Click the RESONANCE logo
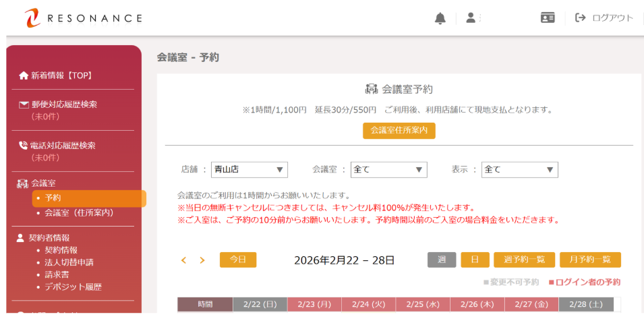The image size is (644, 327). click(84, 18)
